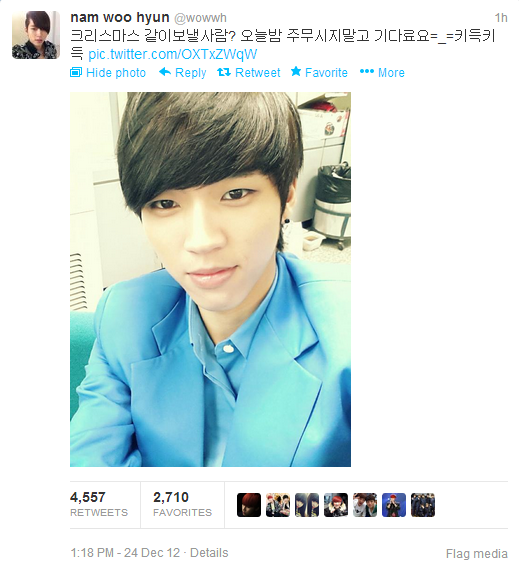Expand tweet Details link
The width and height of the screenshot is (519, 572).
[x=209, y=553]
